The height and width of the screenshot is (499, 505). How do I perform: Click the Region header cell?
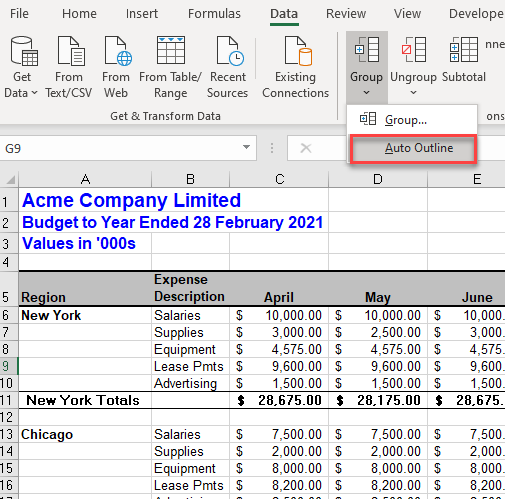pyautogui.click(x=85, y=289)
